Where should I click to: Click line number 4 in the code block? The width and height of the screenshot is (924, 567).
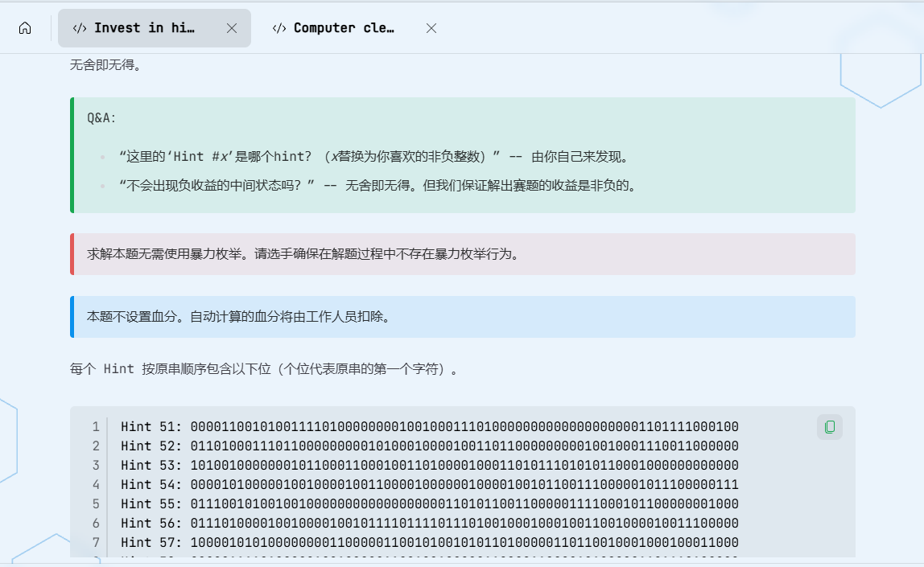click(96, 485)
